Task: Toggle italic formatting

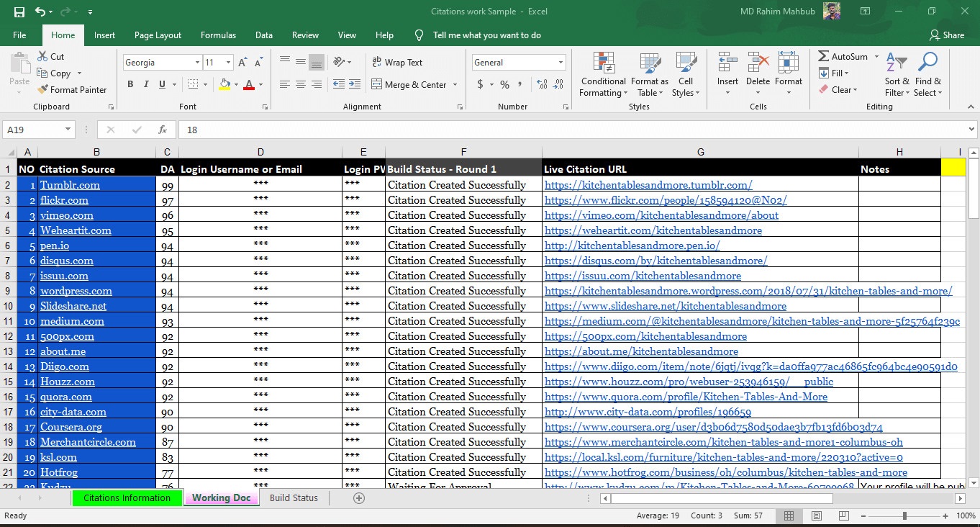Action: [146, 84]
